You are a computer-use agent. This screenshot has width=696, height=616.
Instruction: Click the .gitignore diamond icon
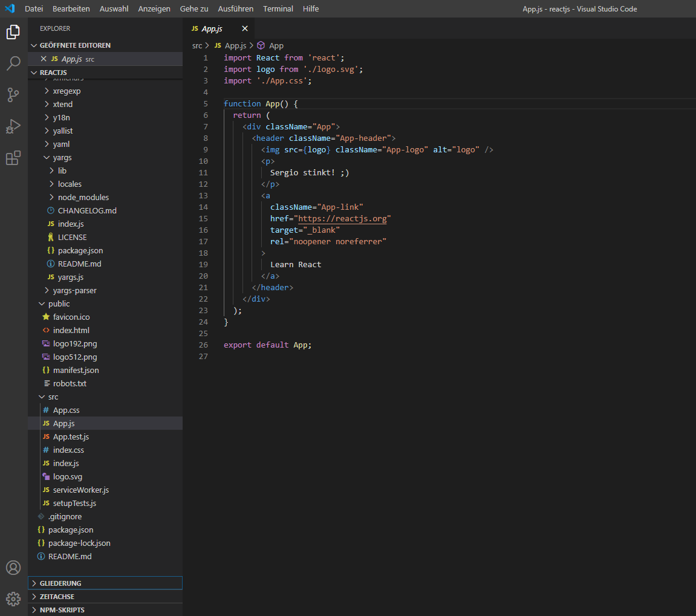click(41, 517)
